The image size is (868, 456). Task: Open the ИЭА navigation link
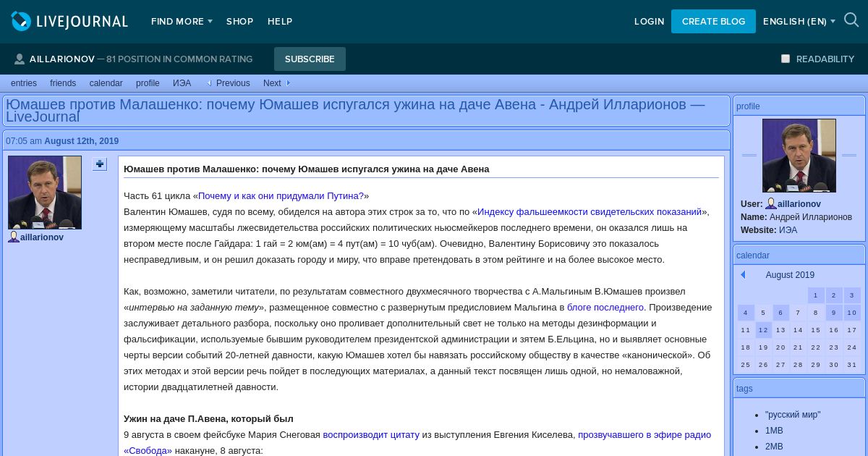(182, 83)
